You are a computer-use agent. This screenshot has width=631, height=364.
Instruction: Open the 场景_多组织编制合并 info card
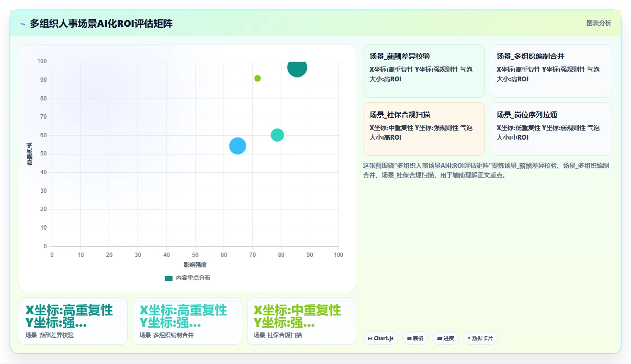click(551, 71)
